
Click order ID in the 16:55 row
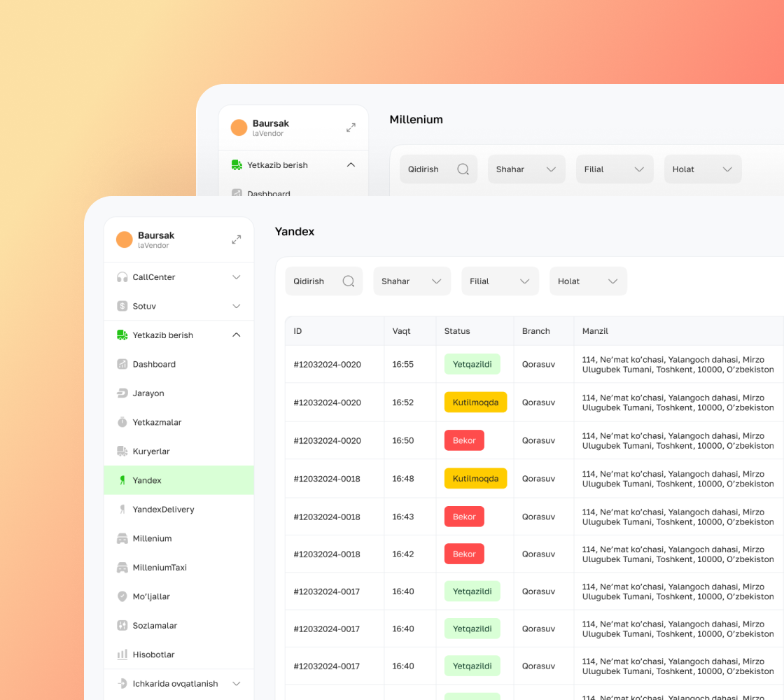click(327, 365)
